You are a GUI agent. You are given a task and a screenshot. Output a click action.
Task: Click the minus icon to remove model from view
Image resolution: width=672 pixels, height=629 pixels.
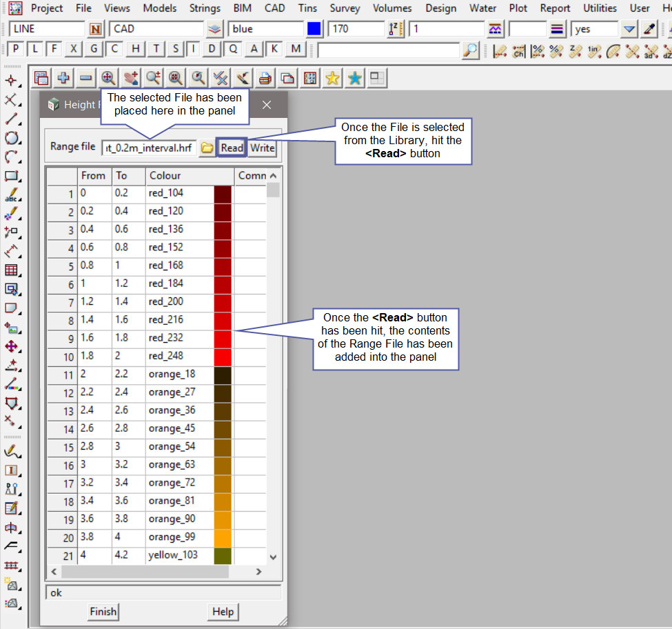coord(85,79)
